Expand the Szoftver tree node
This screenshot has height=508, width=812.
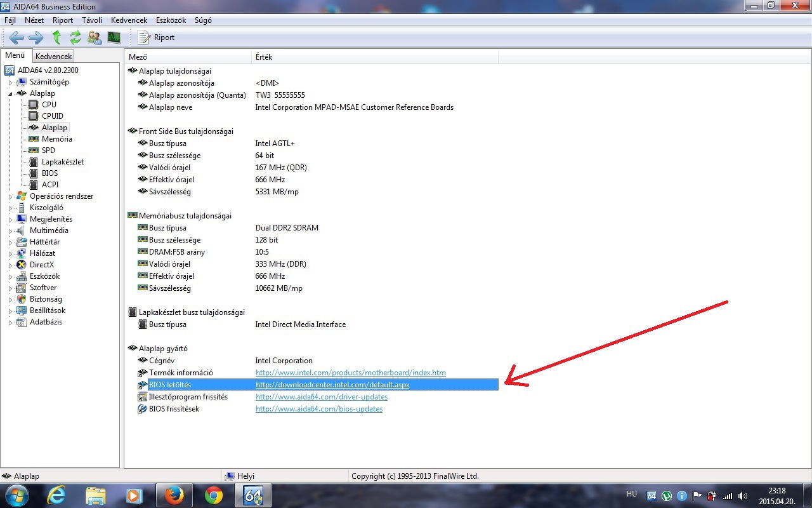pos(10,288)
